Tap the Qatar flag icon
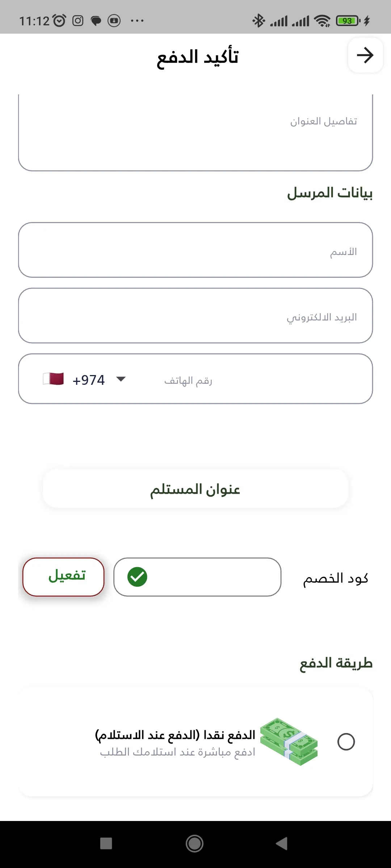This screenshot has width=391, height=868. coord(53,379)
